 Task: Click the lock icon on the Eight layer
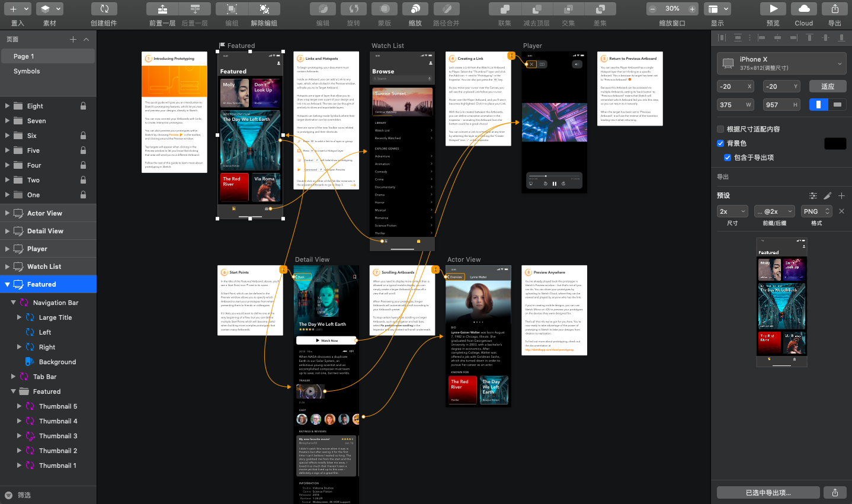[x=83, y=106]
